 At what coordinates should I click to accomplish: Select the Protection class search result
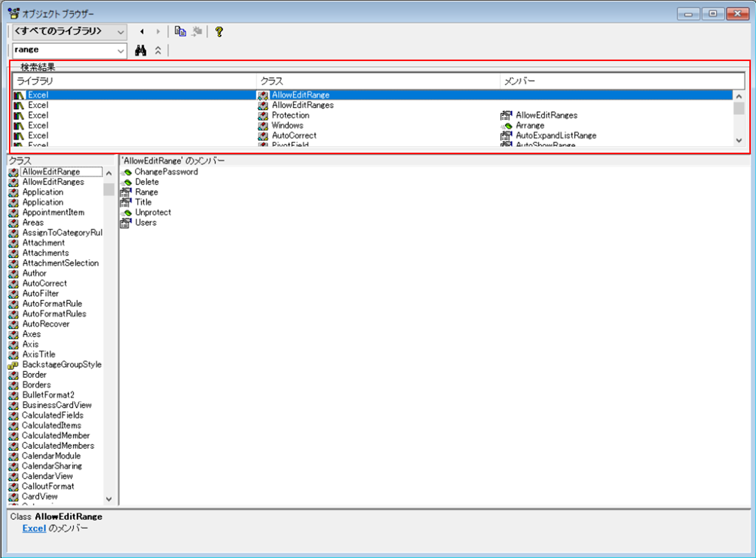(x=290, y=115)
